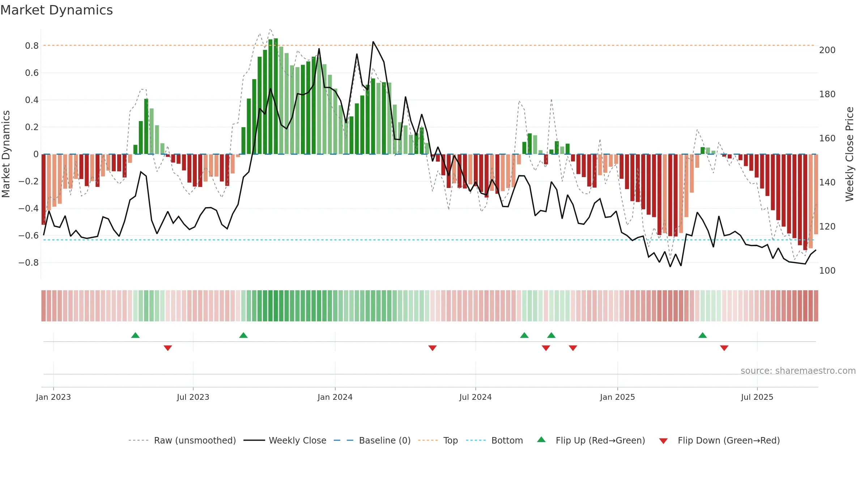
Task: Click the Flip Down (Green→Red) legend entry
Action: pyautogui.click(x=719, y=440)
